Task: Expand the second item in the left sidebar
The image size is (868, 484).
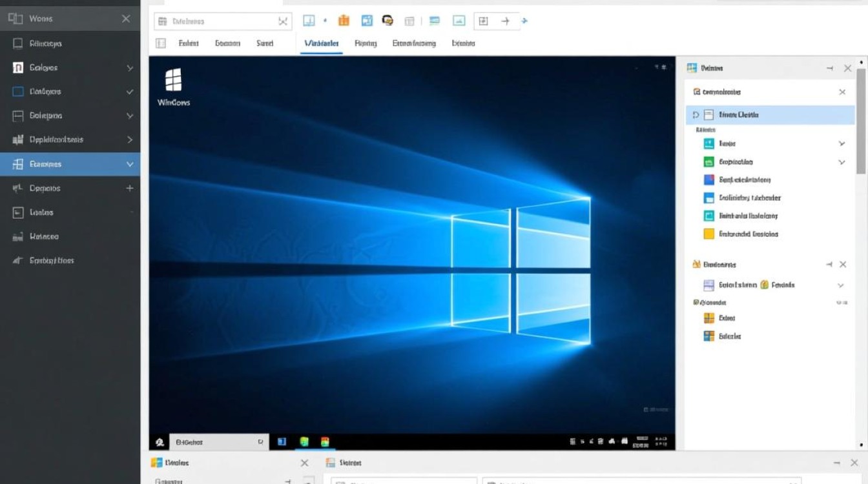Action: [x=130, y=68]
